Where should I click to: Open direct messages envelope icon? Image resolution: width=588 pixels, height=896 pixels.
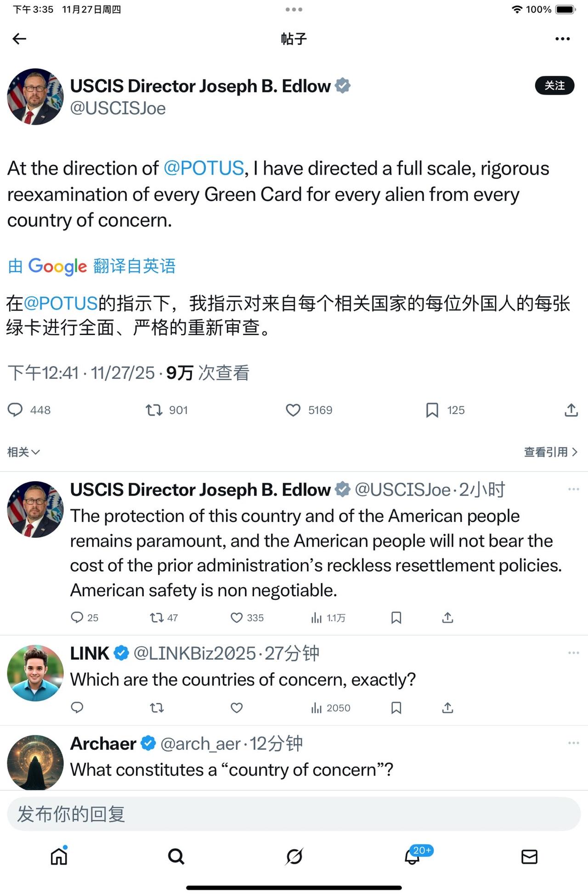click(x=529, y=856)
